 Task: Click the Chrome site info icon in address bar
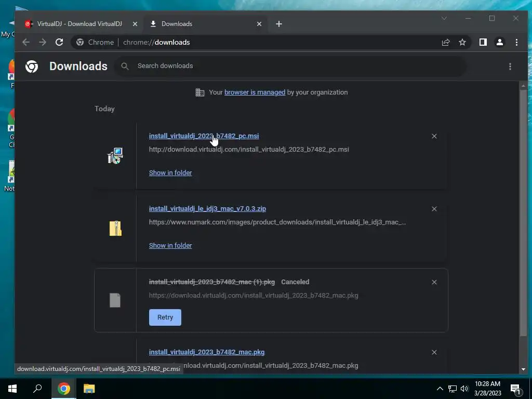80,42
